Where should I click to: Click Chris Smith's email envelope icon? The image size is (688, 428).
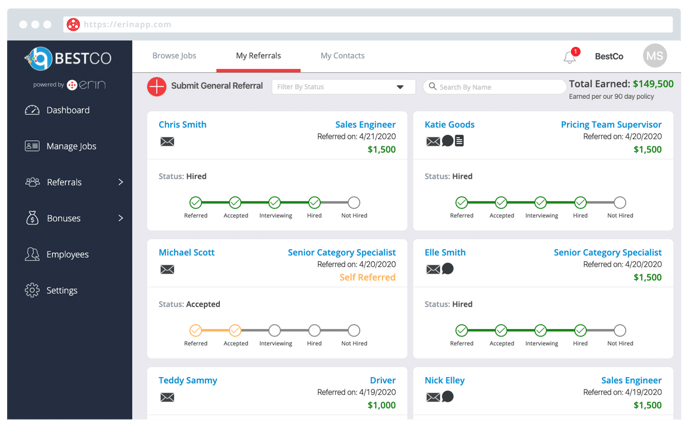tap(167, 141)
